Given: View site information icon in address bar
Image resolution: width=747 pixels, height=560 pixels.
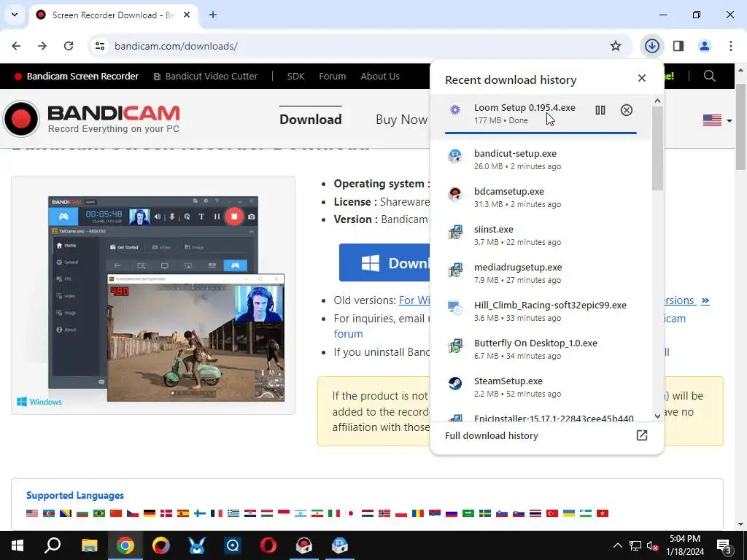Looking at the screenshot, I should click(x=100, y=46).
